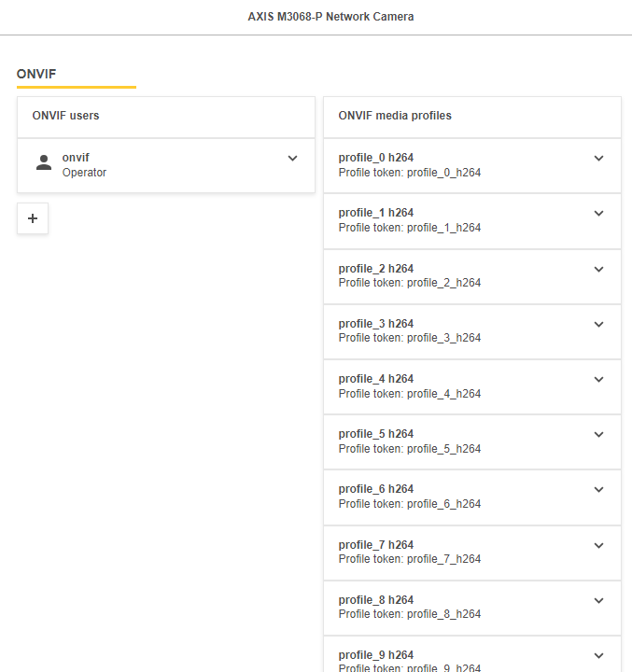
Task: Select the 'profile_7 h264' title text
Action: pos(376,545)
